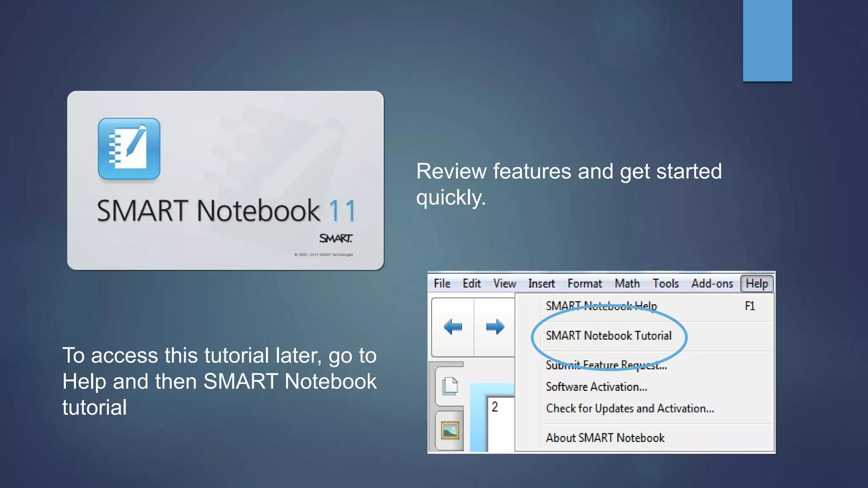Viewport: 868px width, 488px height.
Task: Click the blue back arrow icon
Action: pos(453,327)
